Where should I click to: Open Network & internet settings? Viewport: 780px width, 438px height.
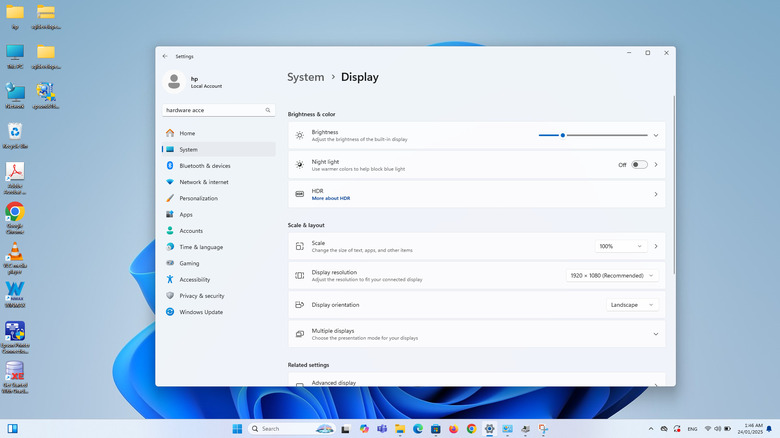(x=203, y=182)
